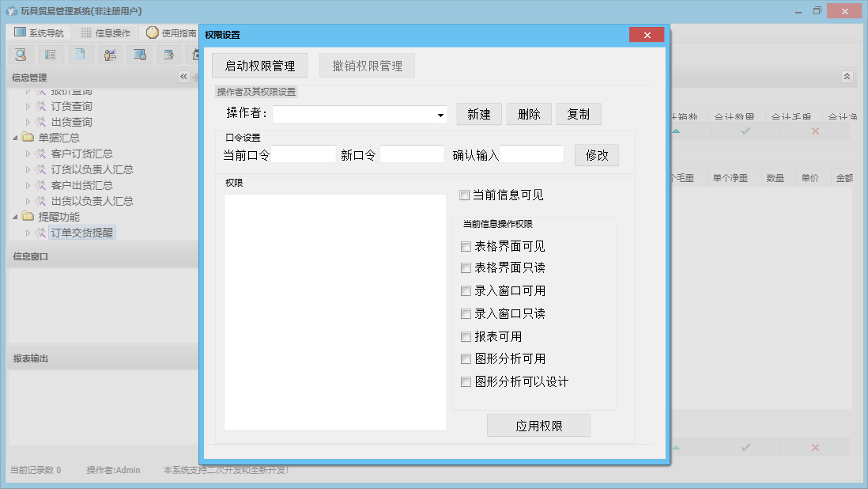The height and width of the screenshot is (489, 868).
Task: Enable the 报表可用 checkbox
Action: coord(466,337)
